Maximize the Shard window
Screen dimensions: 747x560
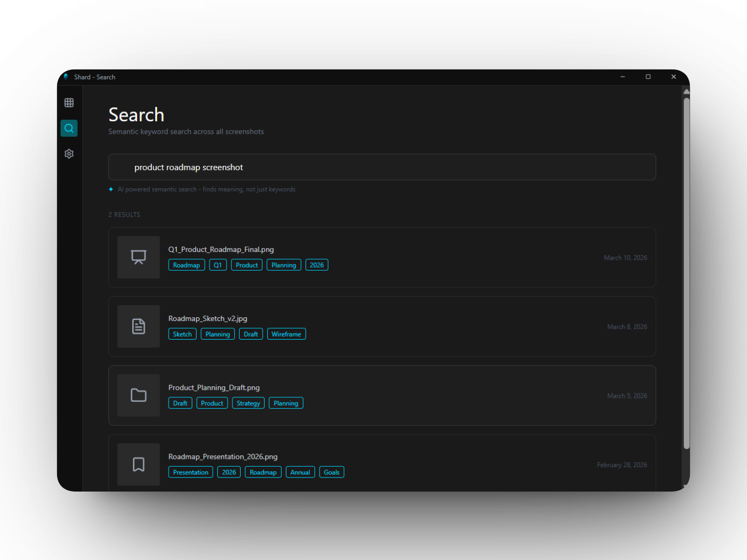point(648,77)
